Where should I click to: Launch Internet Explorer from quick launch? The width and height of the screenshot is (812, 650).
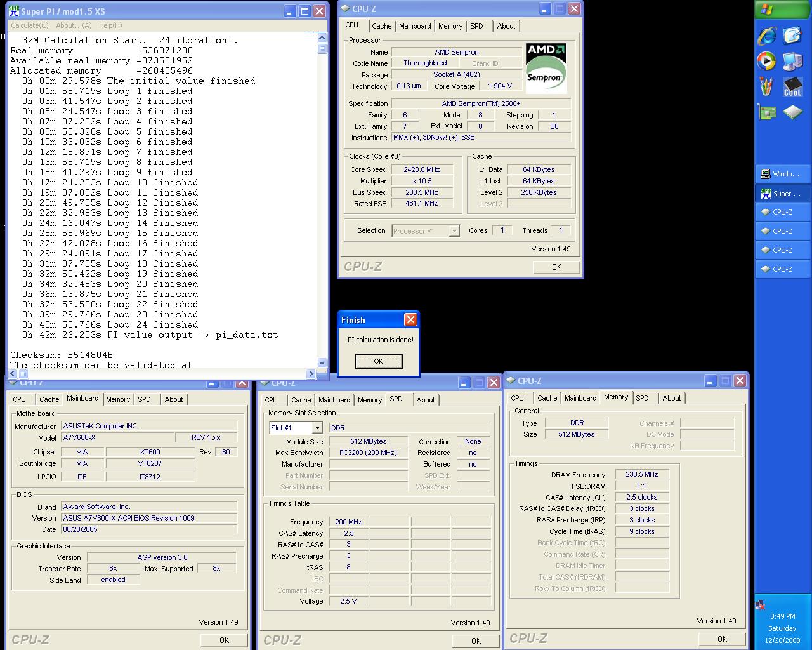pyautogui.click(x=767, y=36)
